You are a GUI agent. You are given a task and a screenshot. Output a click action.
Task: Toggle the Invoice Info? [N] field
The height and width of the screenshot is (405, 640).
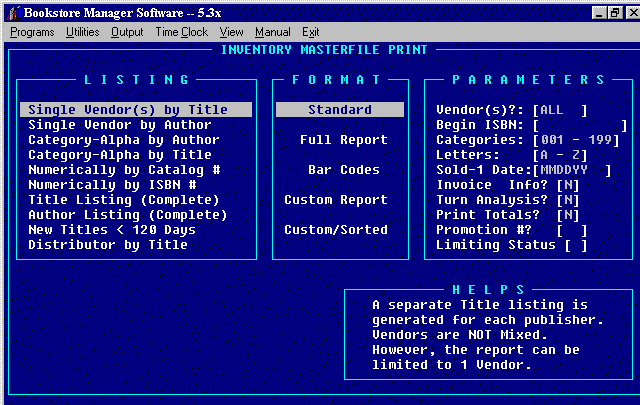568,185
